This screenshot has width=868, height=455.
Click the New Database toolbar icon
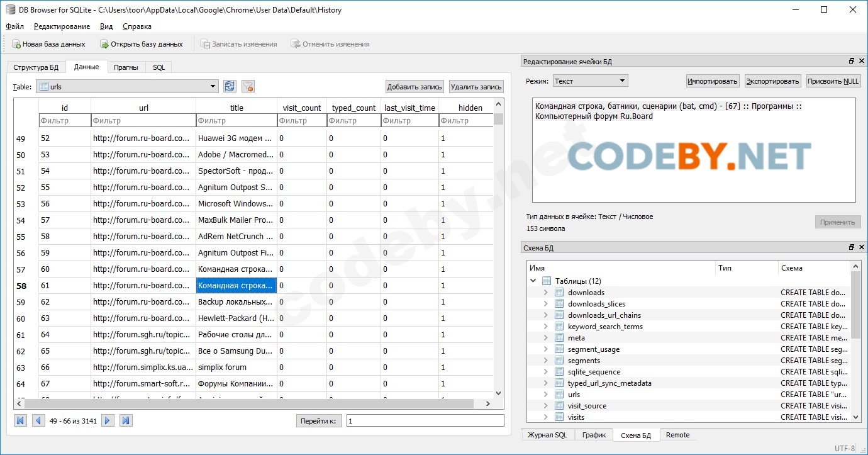point(16,44)
